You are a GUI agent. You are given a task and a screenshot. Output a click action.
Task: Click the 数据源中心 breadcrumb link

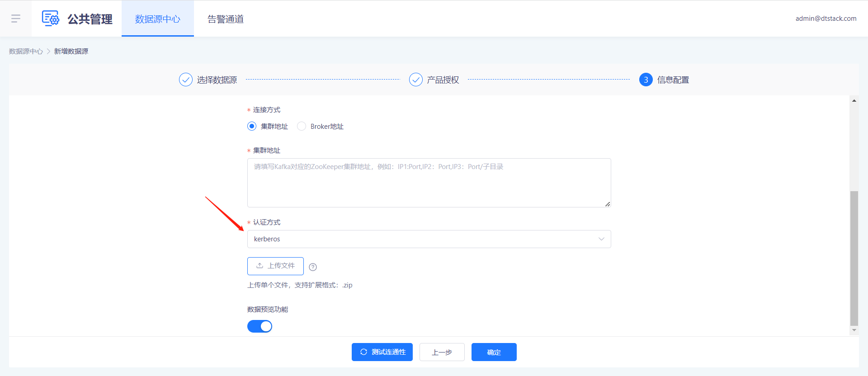click(26, 52)
